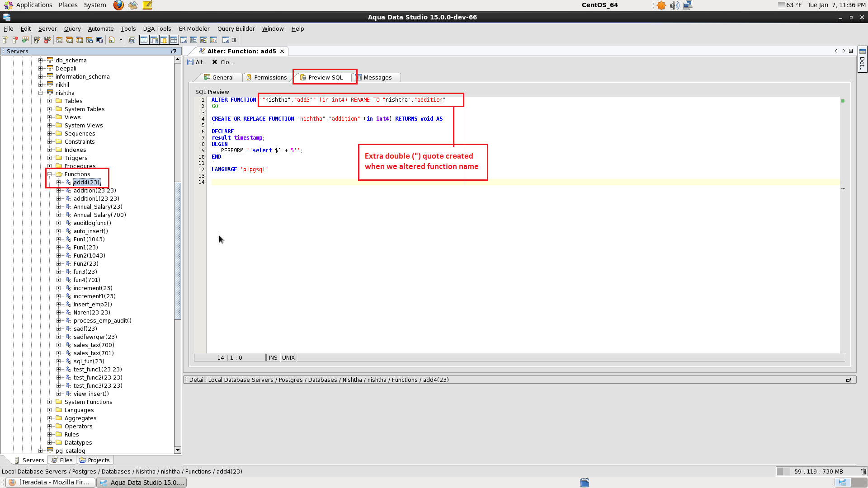
Task: Open the Automate menu
Action: point(101,28)
